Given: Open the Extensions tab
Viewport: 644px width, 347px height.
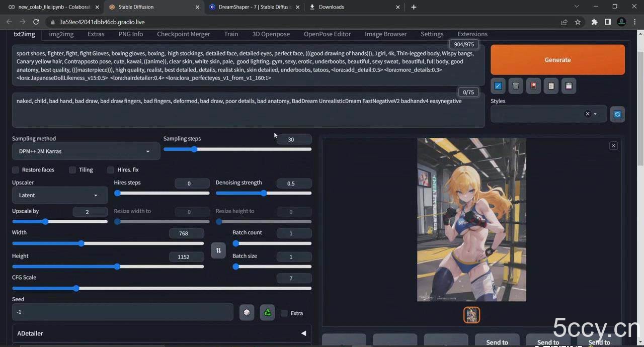Looking at the screenshot, I should 472,34.
